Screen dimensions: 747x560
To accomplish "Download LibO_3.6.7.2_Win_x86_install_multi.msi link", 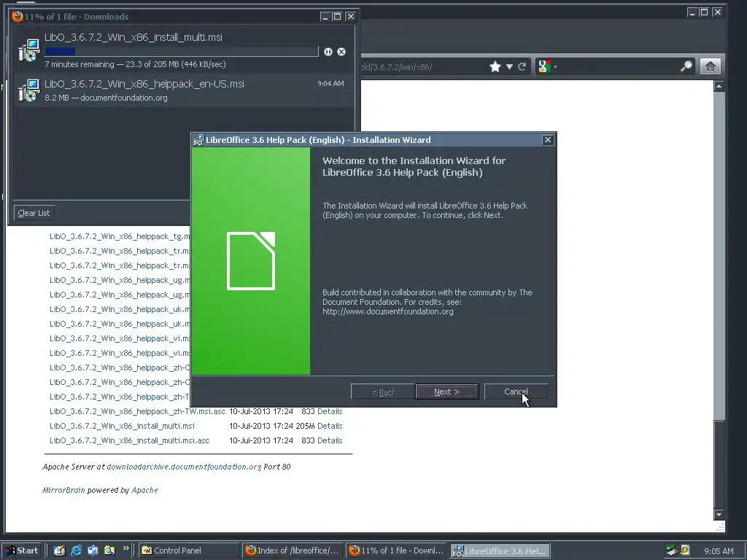I will coord(122,426).
